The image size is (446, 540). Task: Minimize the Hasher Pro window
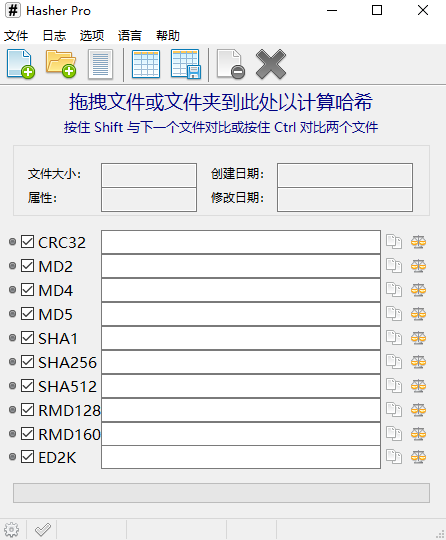point(332,10)
